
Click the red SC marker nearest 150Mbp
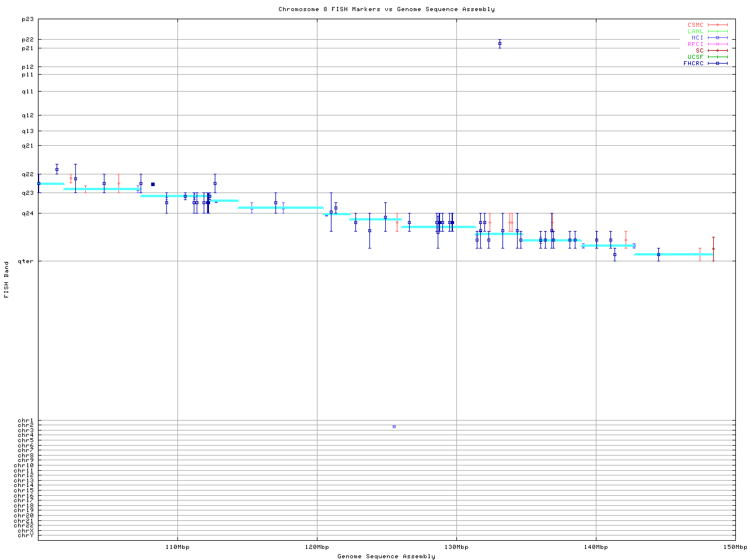713,249
